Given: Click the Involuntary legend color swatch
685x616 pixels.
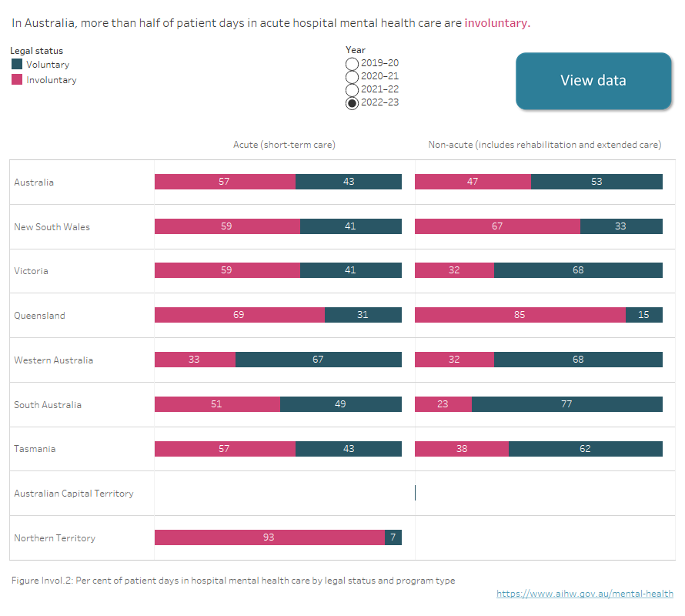Looking at the screenshot, I should (x=17, y=79).
